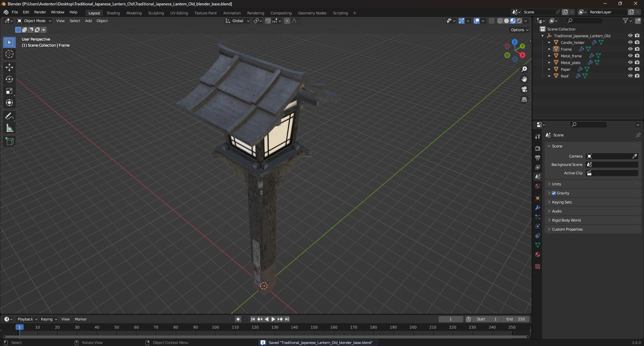This screenshot has width=644, height=346.
Task: Expand the Paper object in outliner
Action: pyautogui.click(x=549, y=69)
